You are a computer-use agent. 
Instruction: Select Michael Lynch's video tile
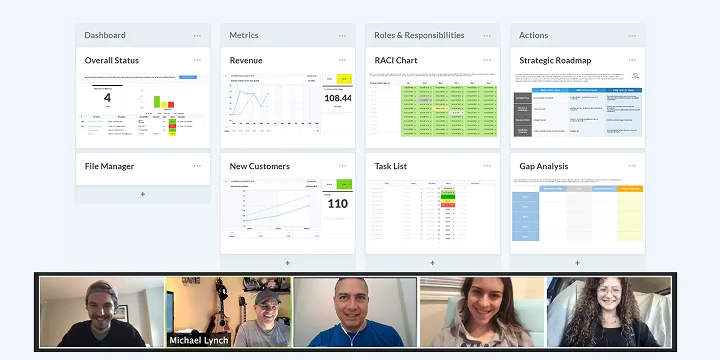(228, 312)
